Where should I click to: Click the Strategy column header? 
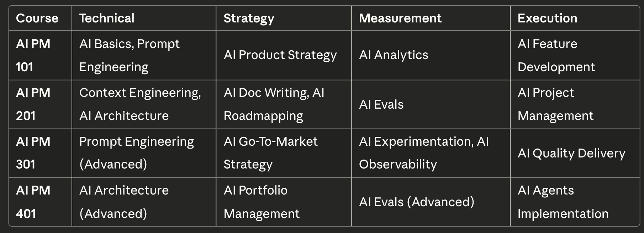click(x=249, y=18)
